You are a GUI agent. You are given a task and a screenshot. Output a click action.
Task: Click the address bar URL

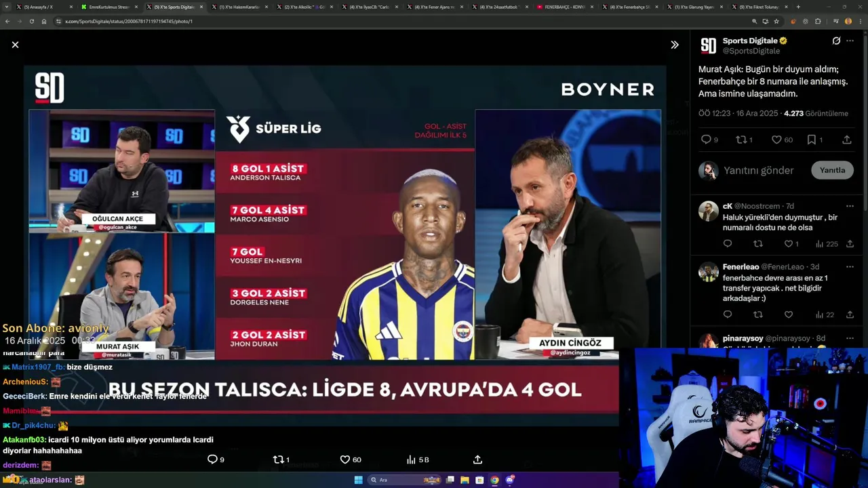[x=129, y=22]
